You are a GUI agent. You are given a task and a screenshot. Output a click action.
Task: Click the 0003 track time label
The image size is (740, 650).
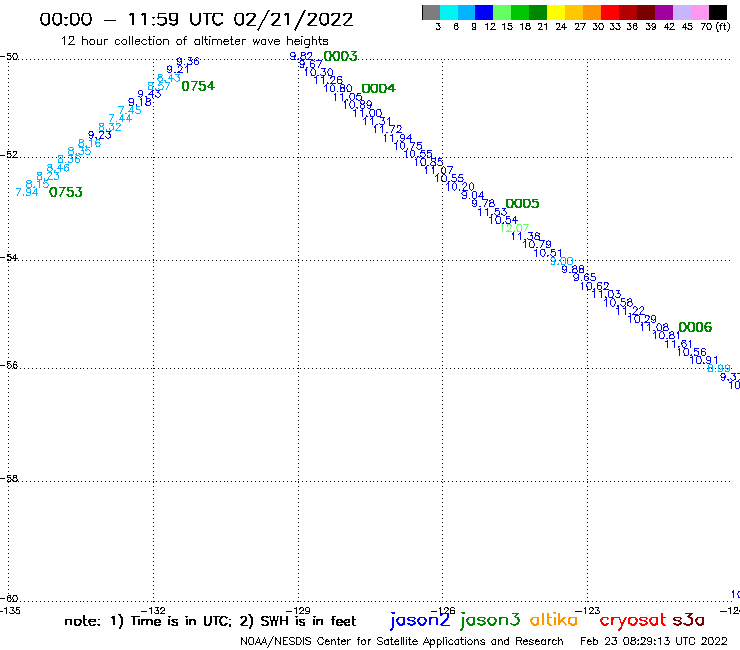[x=340, y=56]
